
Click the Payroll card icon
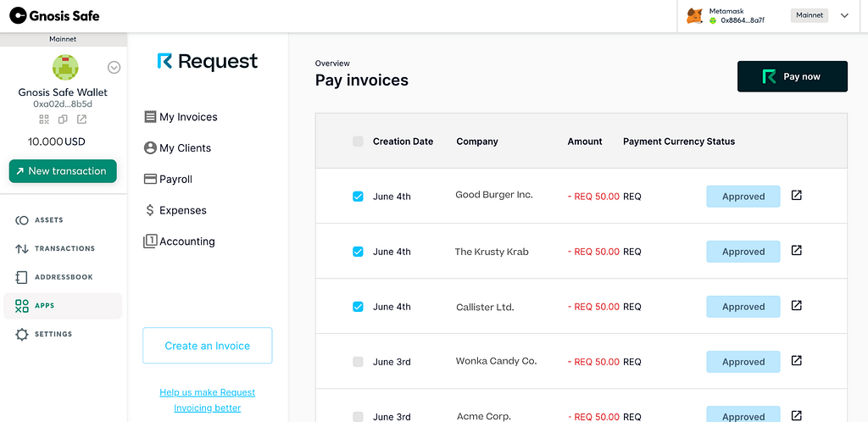coord(149,179)
